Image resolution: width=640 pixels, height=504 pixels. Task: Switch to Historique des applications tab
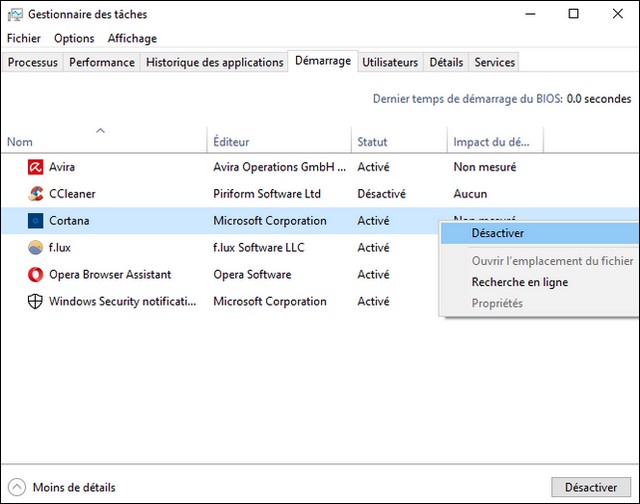click(x=214, y=62)
